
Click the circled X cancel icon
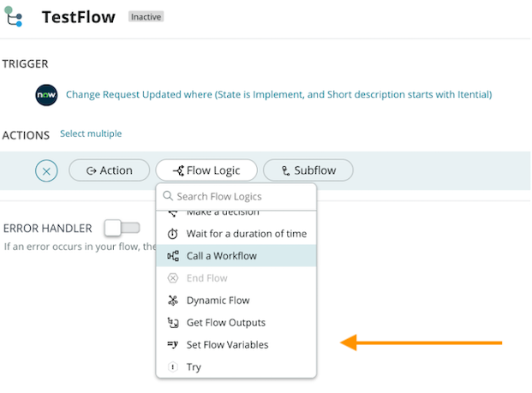(x=46, y=170)
